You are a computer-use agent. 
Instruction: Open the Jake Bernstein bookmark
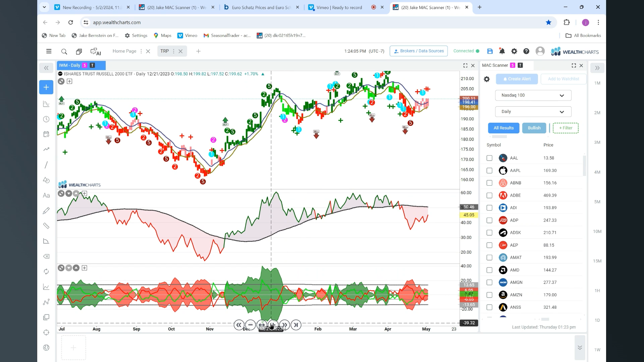95,36
